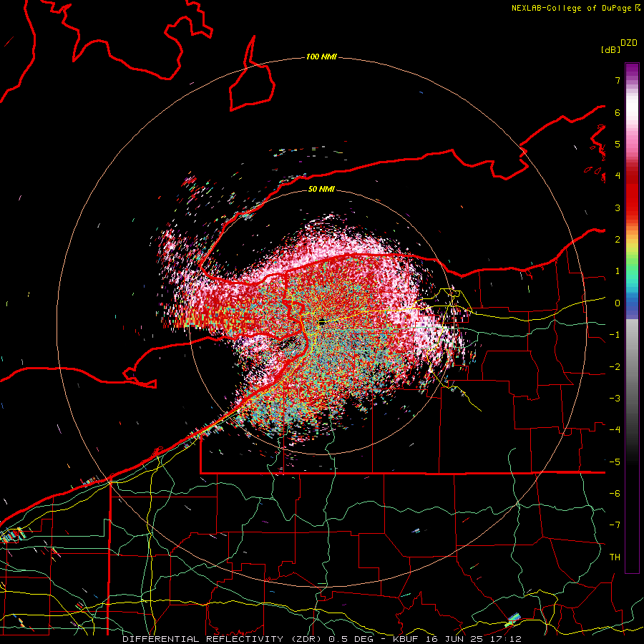Click the black radar site marker at map center
This screenshot has height=644, width=644.
pos(322,323)
